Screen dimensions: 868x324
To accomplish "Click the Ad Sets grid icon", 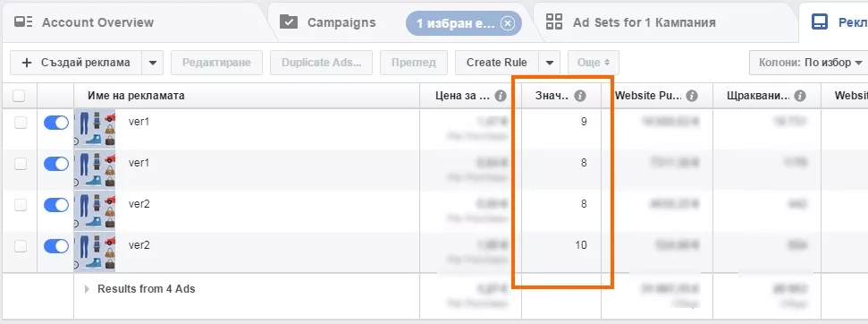I will tap(553, 22).
